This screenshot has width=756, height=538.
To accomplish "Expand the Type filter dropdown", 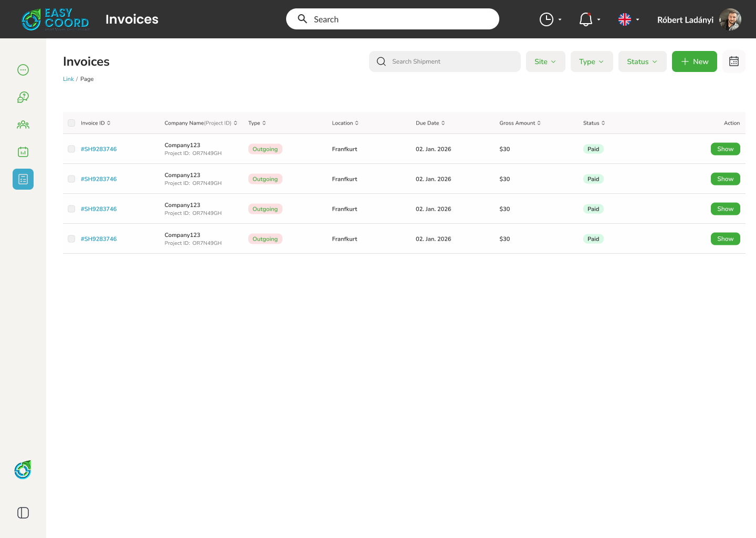I will [592, 61].
